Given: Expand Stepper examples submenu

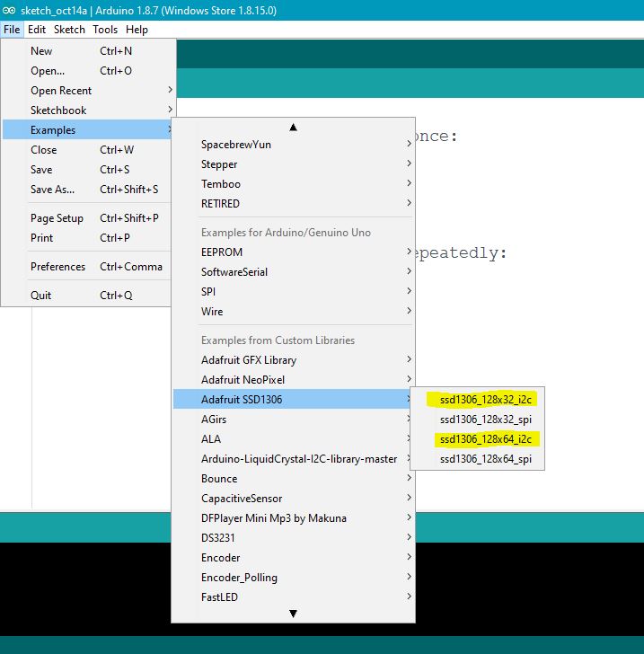Looking at the screenshot, I should (x=294, y=164).
